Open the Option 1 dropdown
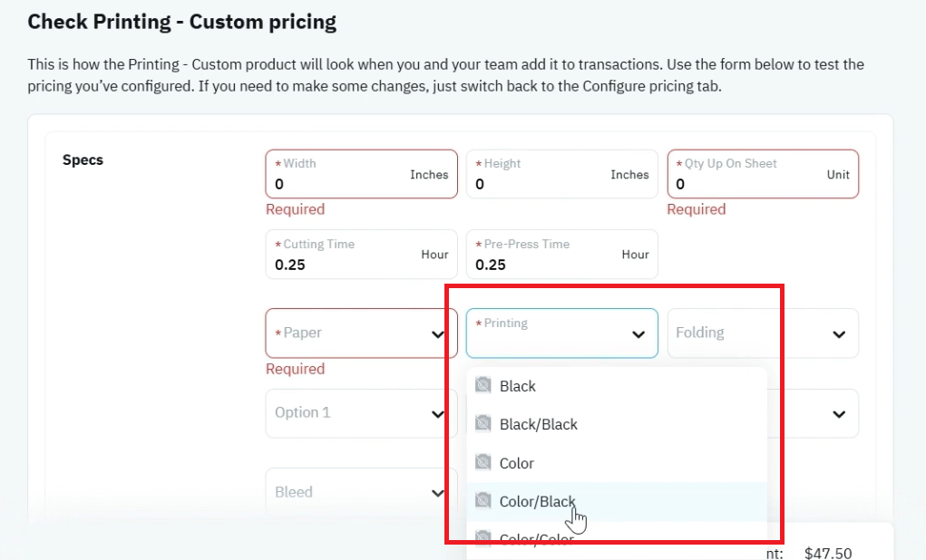Viewport: 926px width, 560px height. coord(362,413)
